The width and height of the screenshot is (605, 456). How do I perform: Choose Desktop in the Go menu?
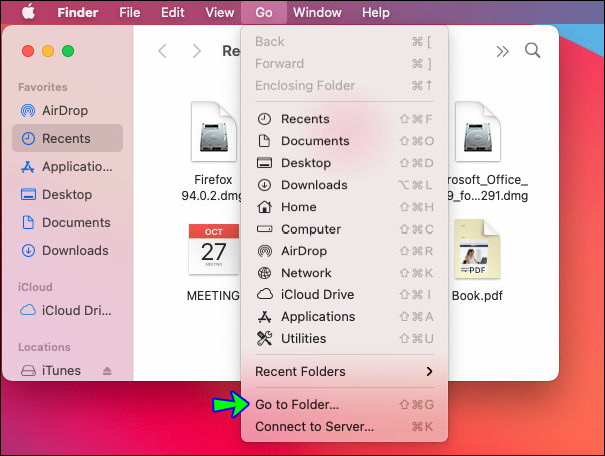pyautogui.click(x=345, y=163)
